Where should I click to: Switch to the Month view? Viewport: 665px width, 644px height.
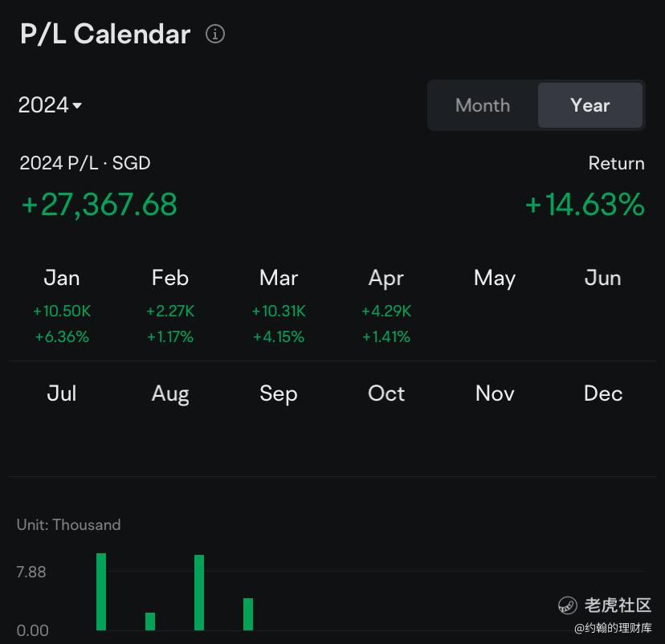(x=483, y=105)
